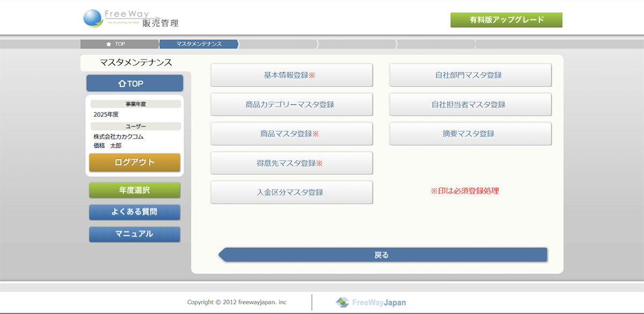Image resolution: width=644 pixels, height=314 pixels.
Task: Click the FreeWayJapan footer logo
Action: pyautogui.click(x=371, y=303)
